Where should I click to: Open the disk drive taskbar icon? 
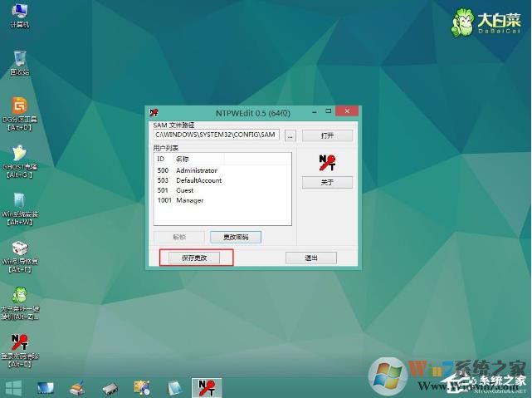pyautogui.click(x=110, y=389)
